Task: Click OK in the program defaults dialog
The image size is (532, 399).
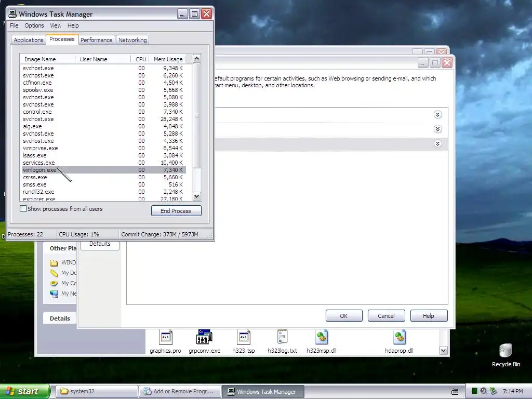Action: tap(344, 315)
